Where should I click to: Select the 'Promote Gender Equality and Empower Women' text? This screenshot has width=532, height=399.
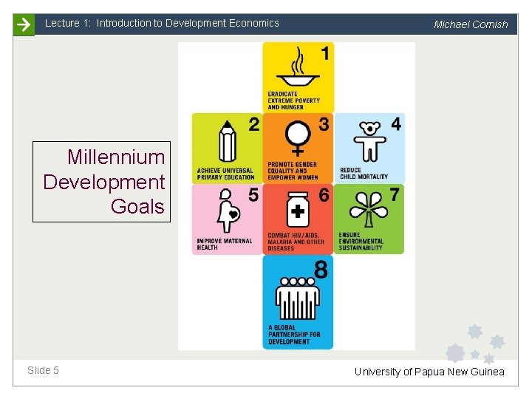click(293, 171)
